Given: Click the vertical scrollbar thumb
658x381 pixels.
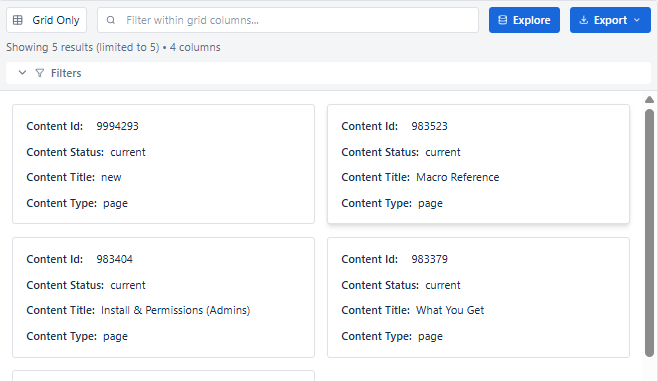Looking at the screenshot, I should point(649,233).
